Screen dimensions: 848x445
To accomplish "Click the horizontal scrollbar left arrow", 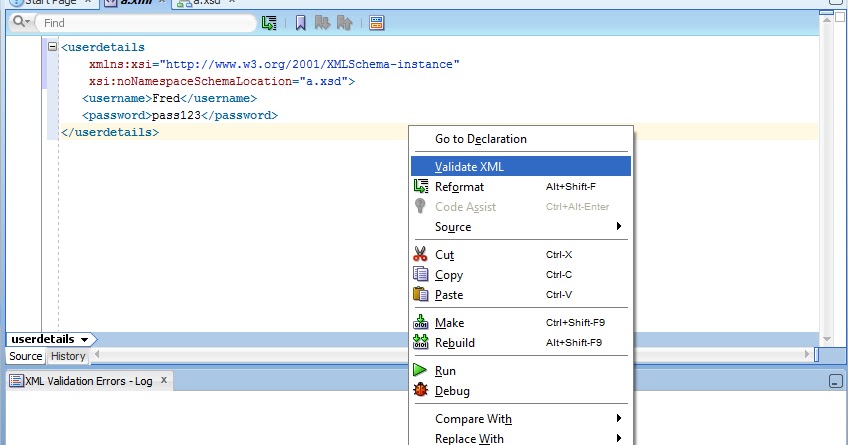I will (x=97, y=354).
